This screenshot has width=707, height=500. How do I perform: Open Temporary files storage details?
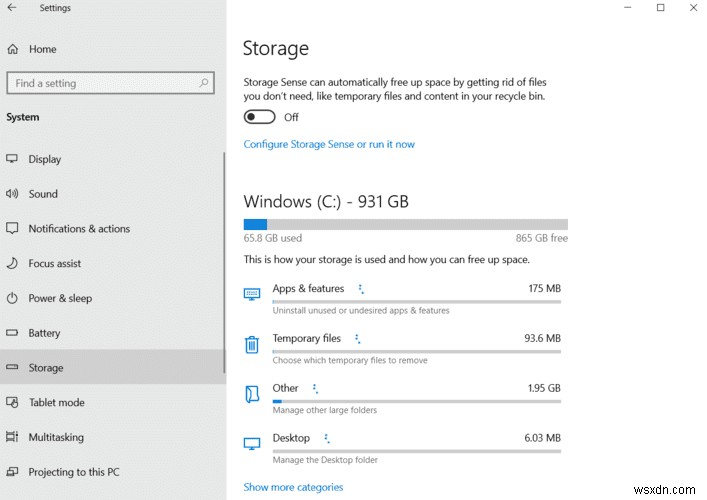click(402, 349)
